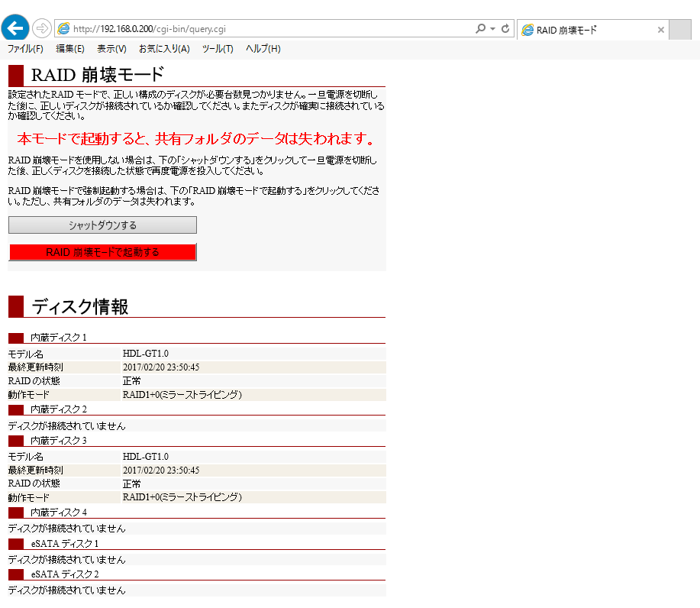Open the ヘルプ(H) menu
This screenshot has height=608, width=700.
(262, 47)
